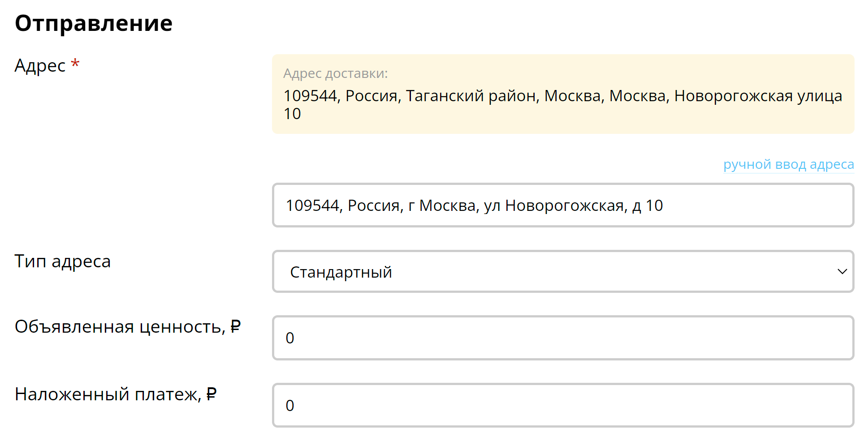Viewport: 868px width, 437px height.
Task: Click the chevron arrow of the 'Стандартный' combo box
Action: click(842, 272)
